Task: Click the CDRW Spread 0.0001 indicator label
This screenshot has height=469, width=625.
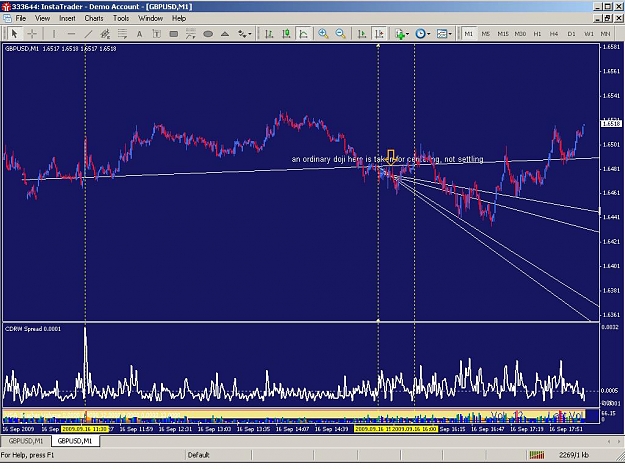Action: pyautogui.click(x=33, y=329)
